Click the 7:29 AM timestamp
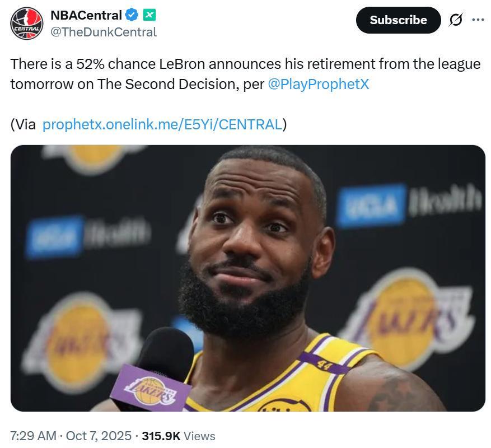This screenshot has width=491, height=448. point(33,436)
